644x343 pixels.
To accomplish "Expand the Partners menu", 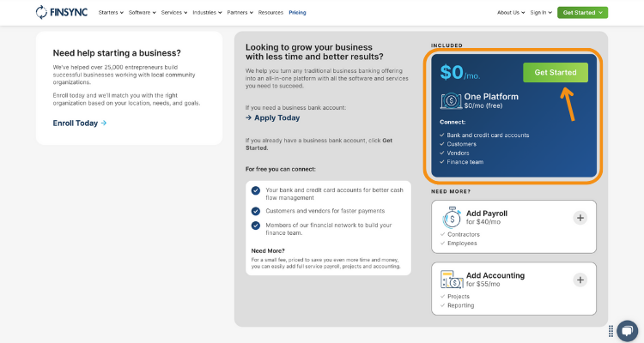I will pyautogui.click(x=240, y=13).
